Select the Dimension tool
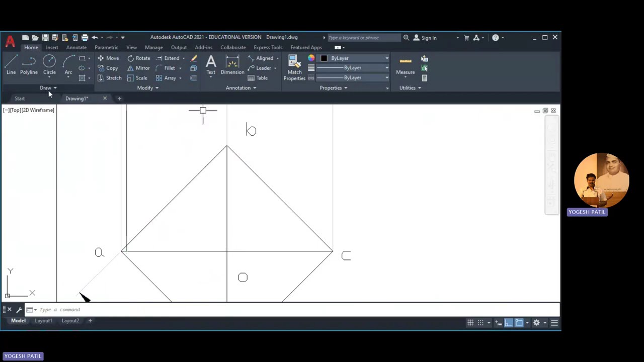 [232, 65]
